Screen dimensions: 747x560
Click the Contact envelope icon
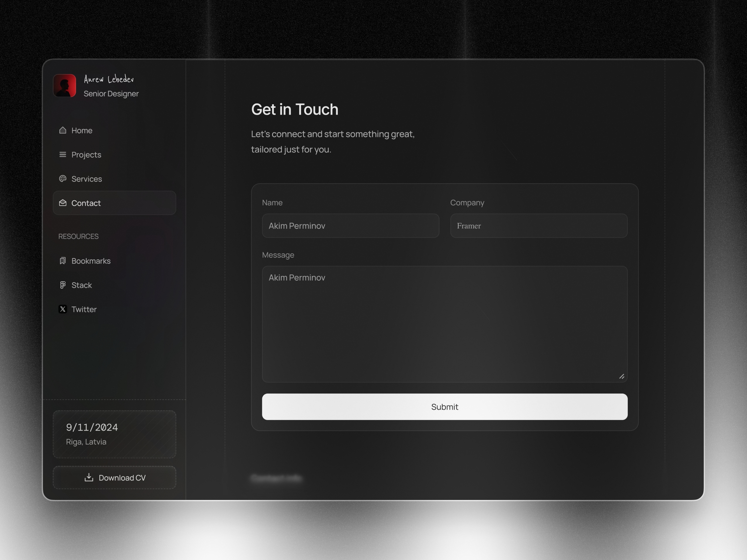pos(62,202)
